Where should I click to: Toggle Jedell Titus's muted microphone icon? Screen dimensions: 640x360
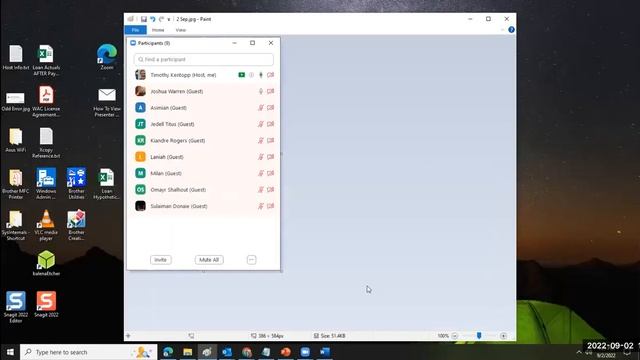tap(261, 124)
